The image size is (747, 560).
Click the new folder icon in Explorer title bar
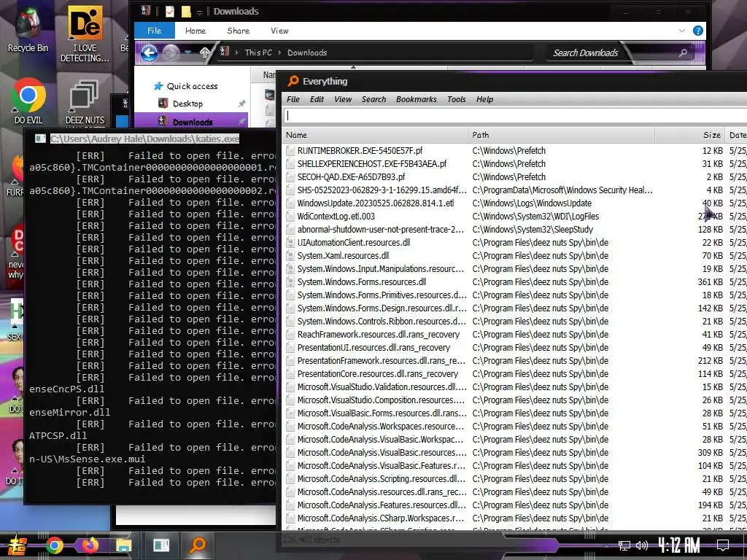186,11
